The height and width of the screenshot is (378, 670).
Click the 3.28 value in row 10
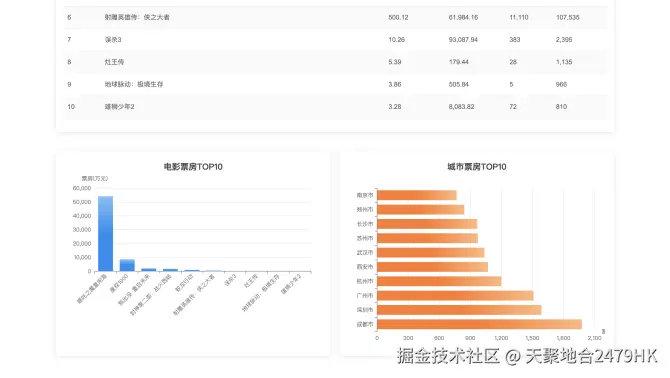(395, 107)
